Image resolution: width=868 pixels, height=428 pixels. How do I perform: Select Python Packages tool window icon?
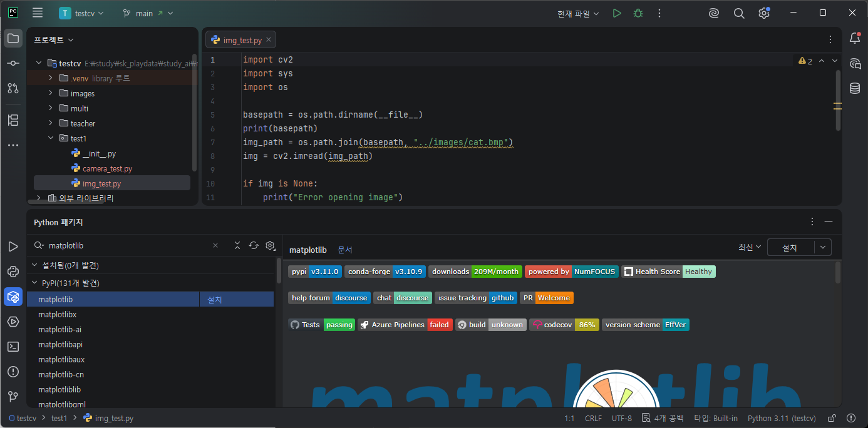pyautogui.click(x=13, y=297)
